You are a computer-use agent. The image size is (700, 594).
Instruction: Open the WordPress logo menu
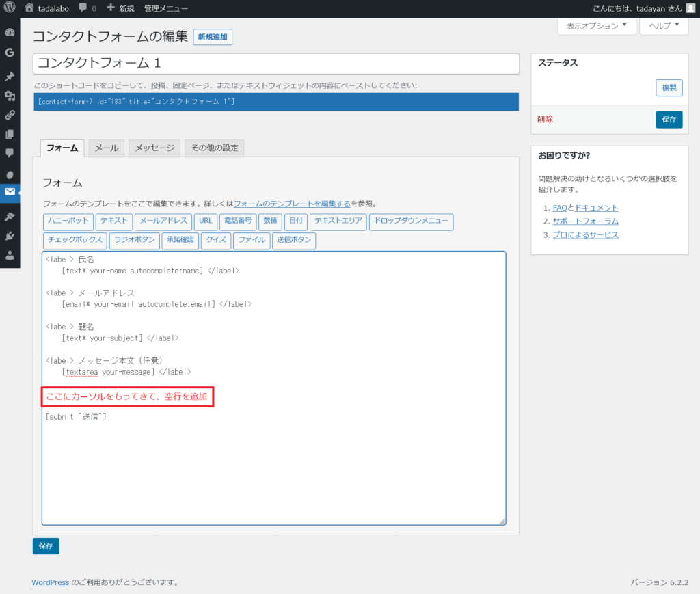pyautogui.click(x=9, y=8)
